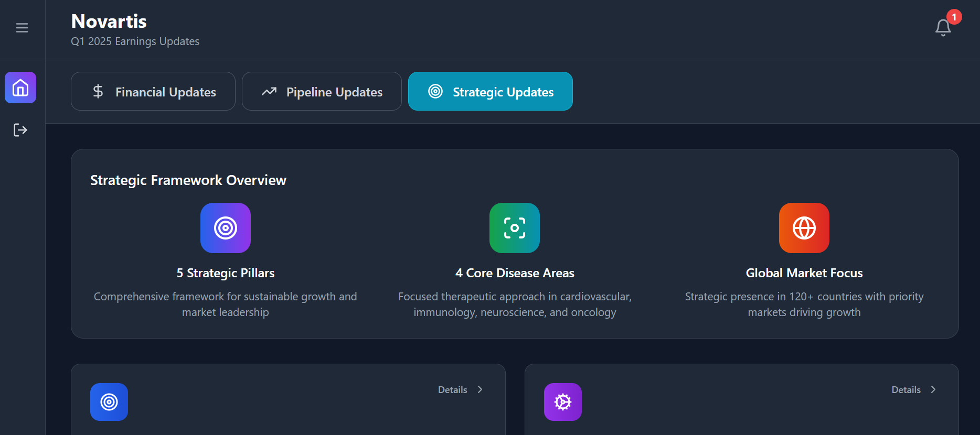This screenshot has width=980, height=435.
Task: Click the logout sidebar icon
Action: pos(20,130)
